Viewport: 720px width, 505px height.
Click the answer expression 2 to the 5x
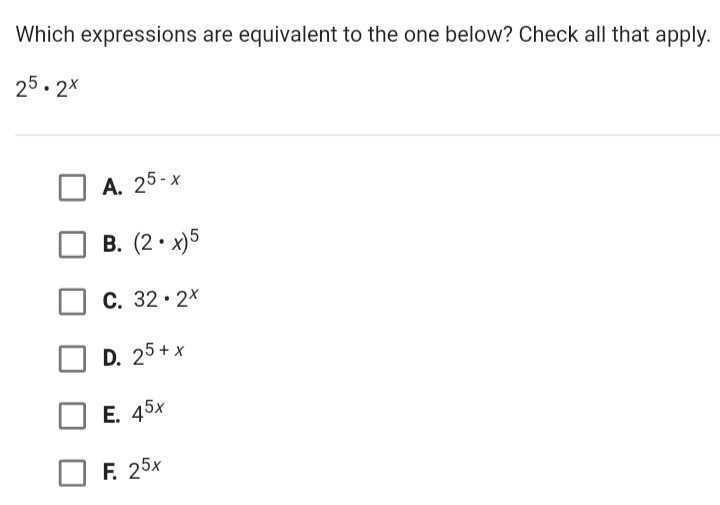145,469
